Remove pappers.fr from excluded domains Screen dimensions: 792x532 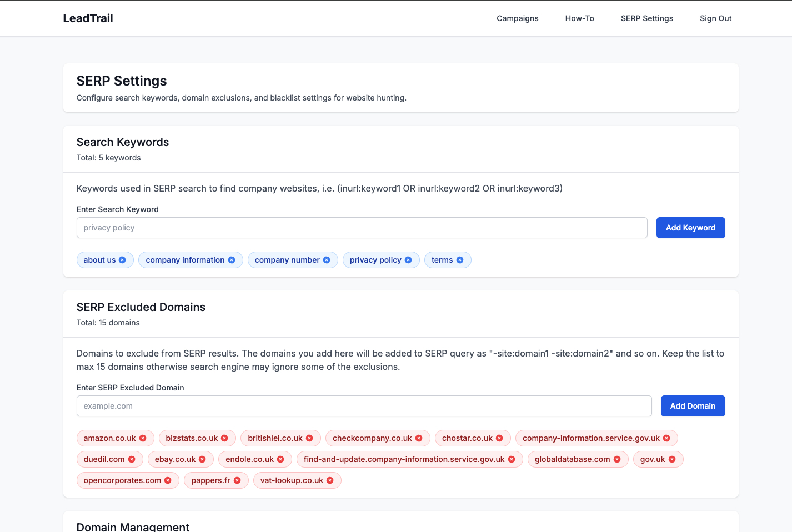pyautogui.click(x=238, y=480)
